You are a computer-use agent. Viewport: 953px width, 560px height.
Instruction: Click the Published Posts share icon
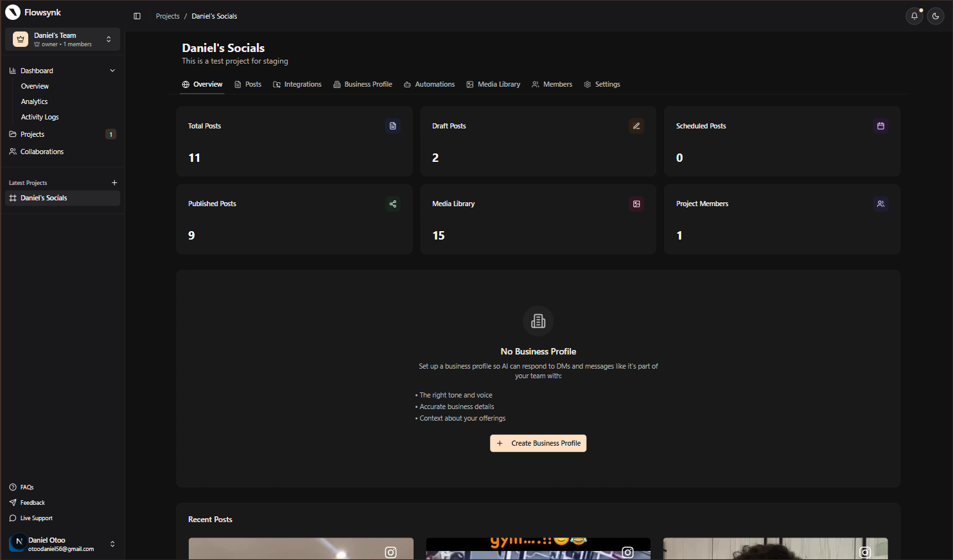tap(392, 204)
